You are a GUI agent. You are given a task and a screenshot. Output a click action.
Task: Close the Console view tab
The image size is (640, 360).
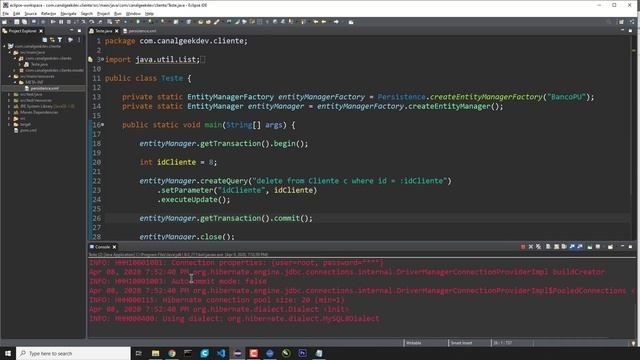coord(114,247)
